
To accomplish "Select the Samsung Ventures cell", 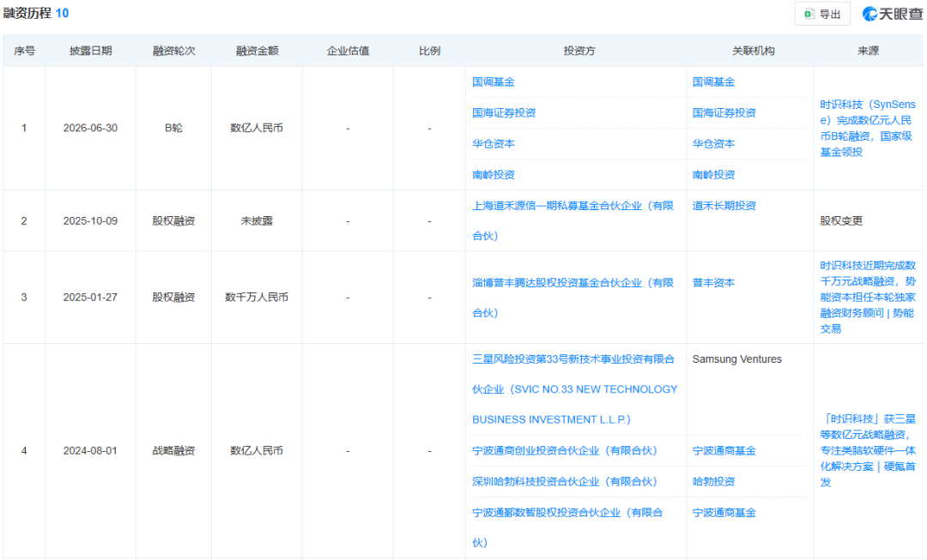I will tap(736, 359).
